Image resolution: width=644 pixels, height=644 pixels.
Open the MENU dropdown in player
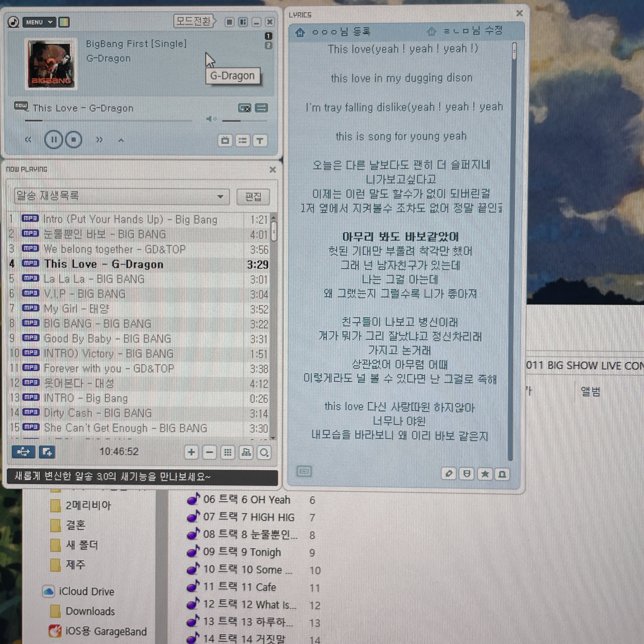(39, 22)
